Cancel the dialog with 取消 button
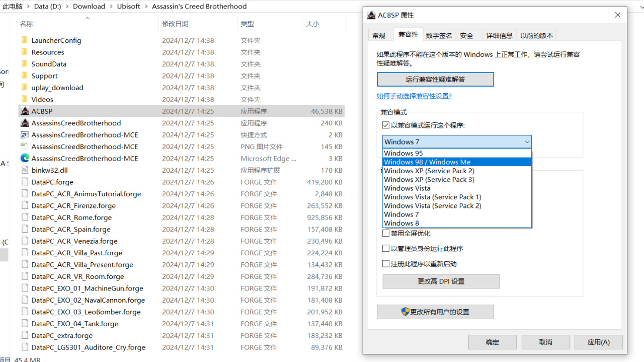 [x=545, y=342]
